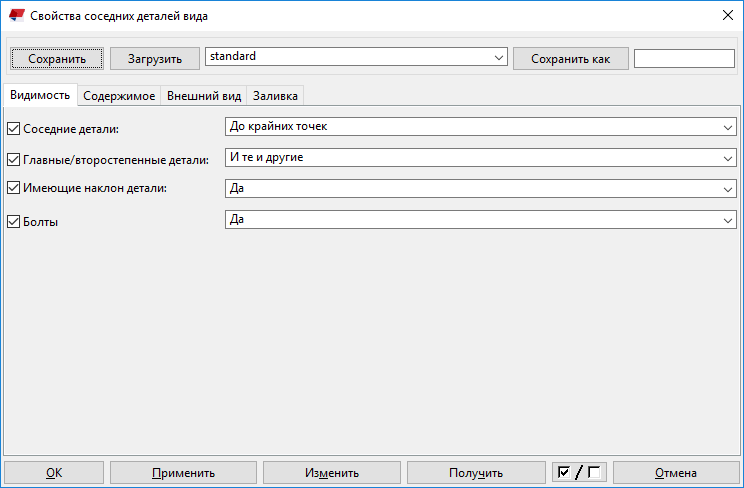744x488 pixels.
Task: Open the Внешний вид tab
Action: pos(203,96)
